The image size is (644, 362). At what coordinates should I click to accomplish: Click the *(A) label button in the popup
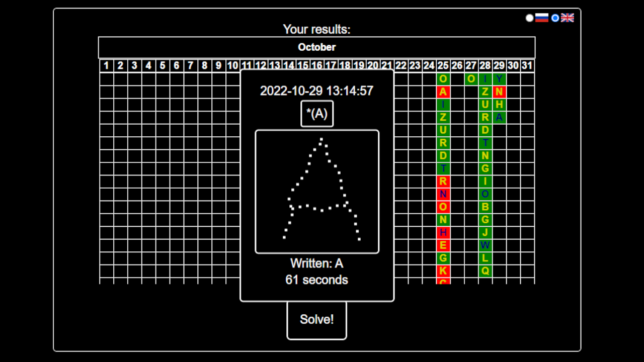tap(316, 114)
